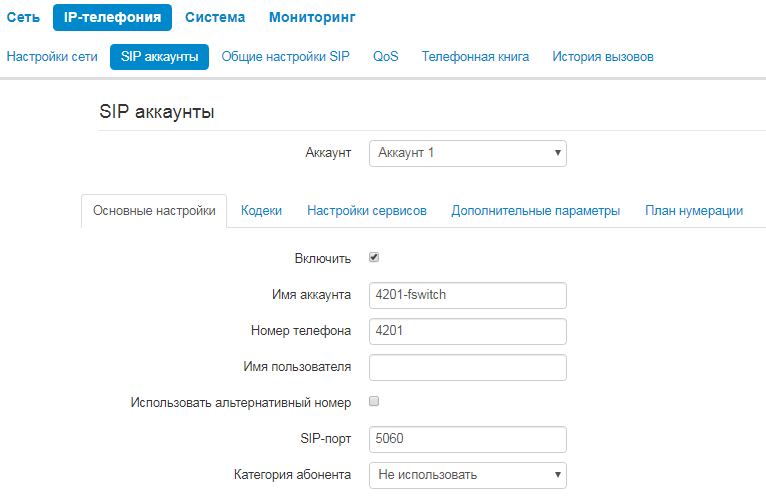Switch to Настройки сети tab
Screen dimensions: 766x502
[52, 57]
